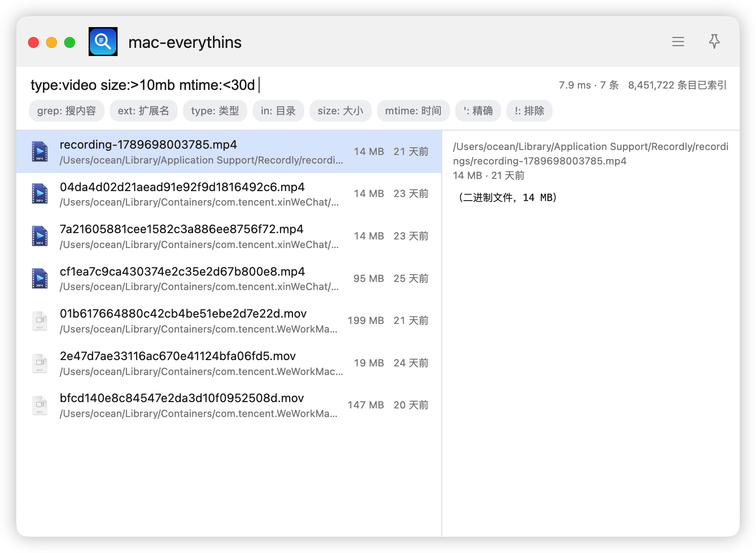Click MOV icon of bfcd140e8c84547e2da3d10f0952508d.mov

pos(40,405)
